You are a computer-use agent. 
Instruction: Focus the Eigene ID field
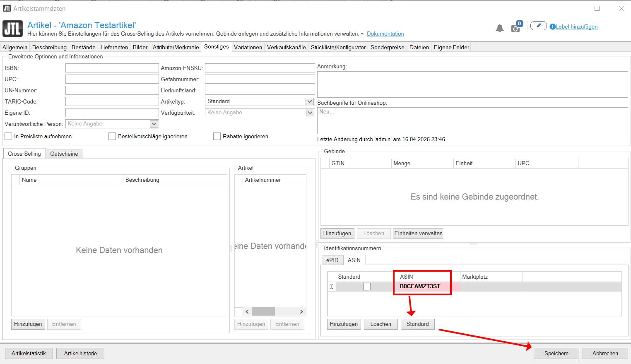(x=112, y=113)
